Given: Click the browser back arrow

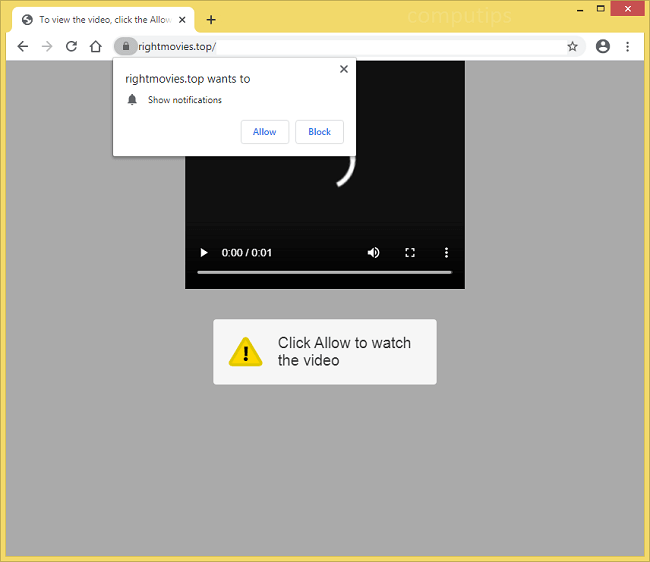Looking at the screenshot, I should (x=23, y=46).
